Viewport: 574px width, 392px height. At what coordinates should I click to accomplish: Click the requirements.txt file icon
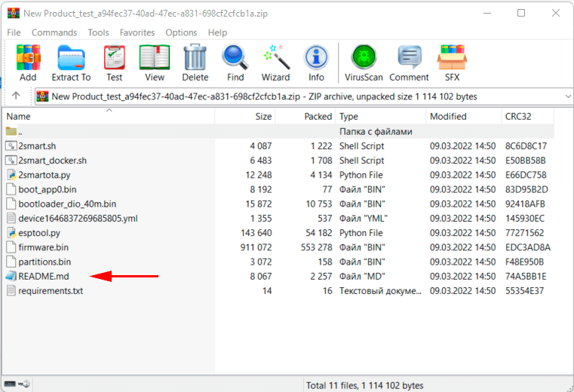(12, 291)
